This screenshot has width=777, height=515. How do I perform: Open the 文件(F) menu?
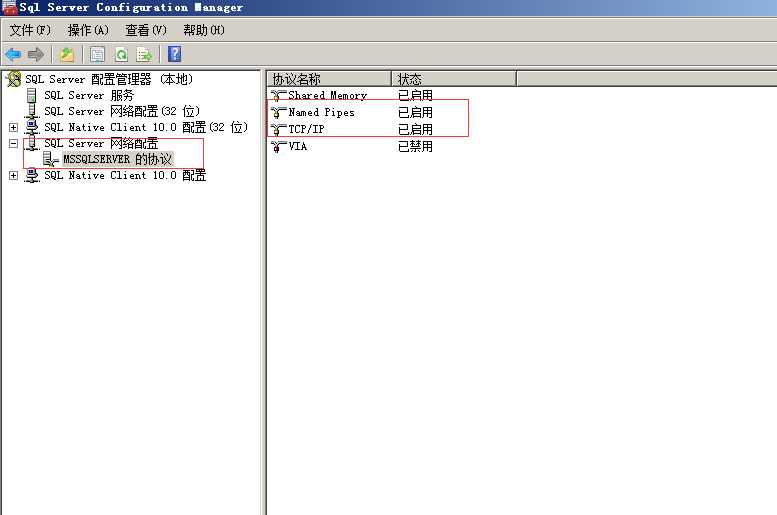pos(30,30)
